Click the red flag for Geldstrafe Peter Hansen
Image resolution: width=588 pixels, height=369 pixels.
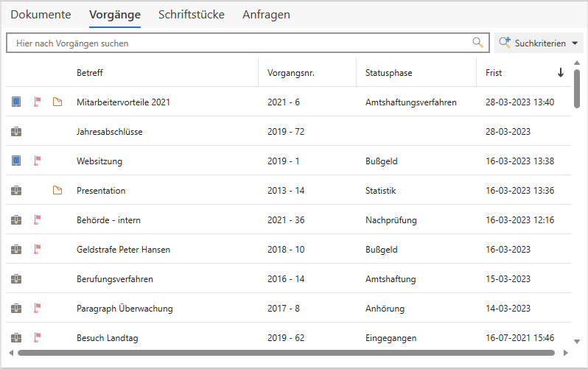[x=37, y=249]
